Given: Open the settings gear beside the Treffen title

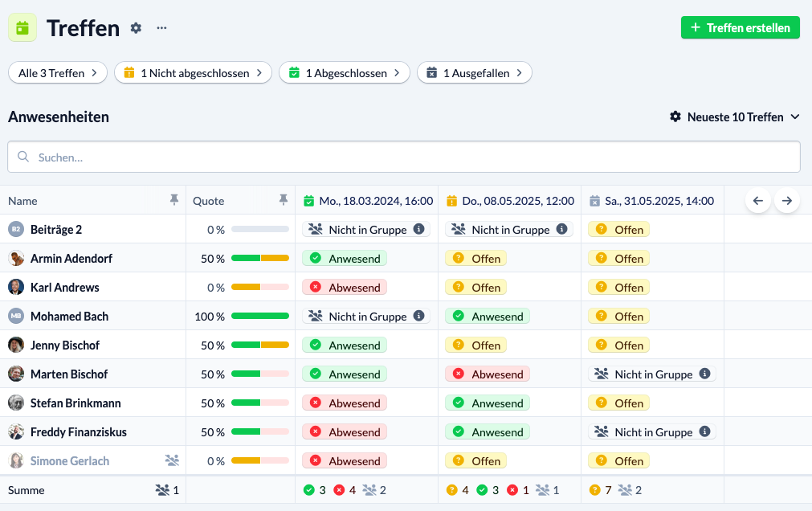Looking at the screenshot, I should click(x=136, y=28).
